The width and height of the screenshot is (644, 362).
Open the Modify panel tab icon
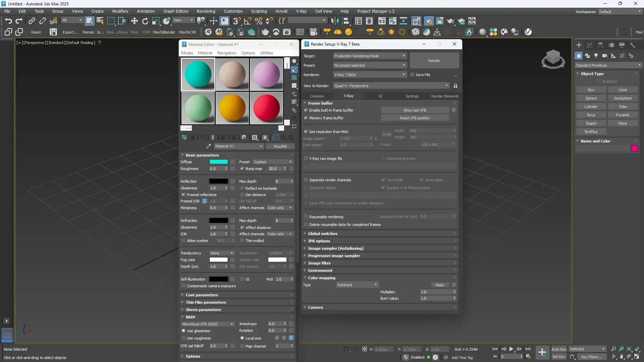pos(590,45)
